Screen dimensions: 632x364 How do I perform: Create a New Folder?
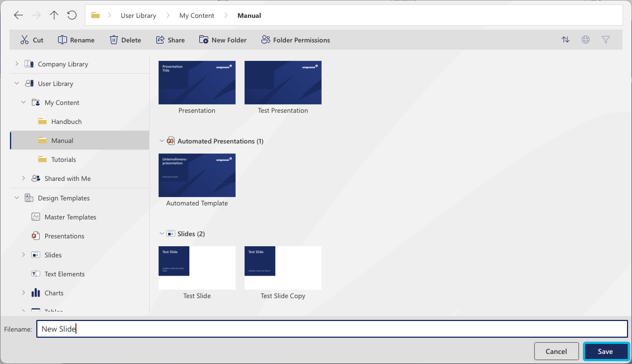point(223,40)
